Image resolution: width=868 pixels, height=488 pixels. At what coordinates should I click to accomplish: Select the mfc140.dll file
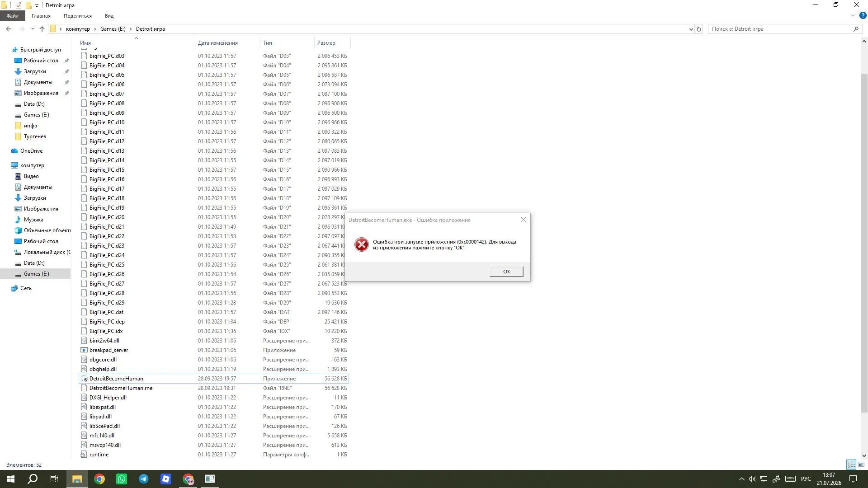pyautogui.click(x=214, y=436)
